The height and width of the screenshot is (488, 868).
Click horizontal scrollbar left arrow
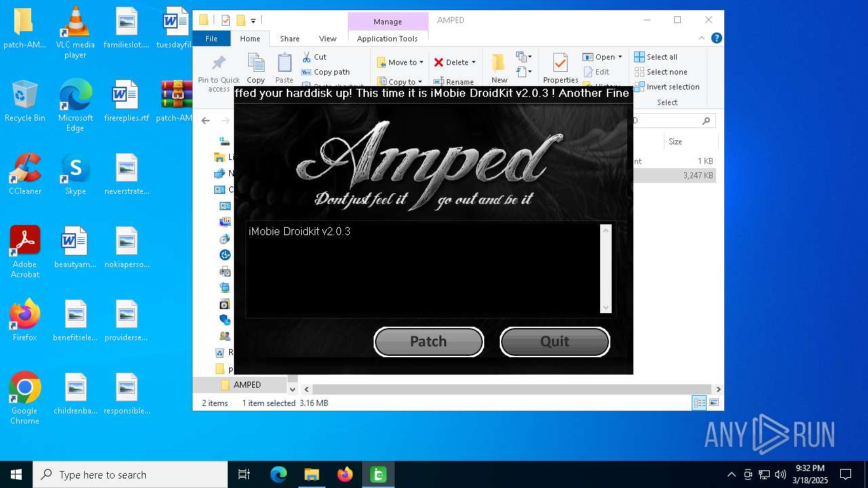[x=307, y=389]
